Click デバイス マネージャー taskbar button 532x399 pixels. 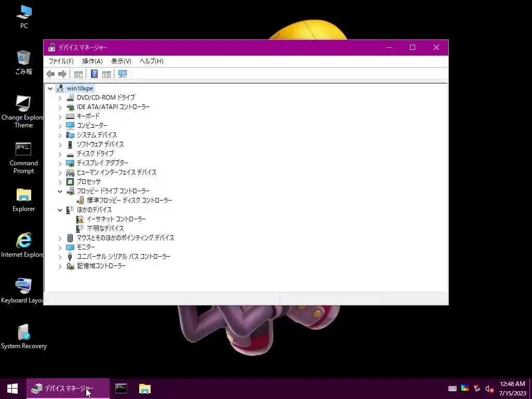[x=68, y=389]
